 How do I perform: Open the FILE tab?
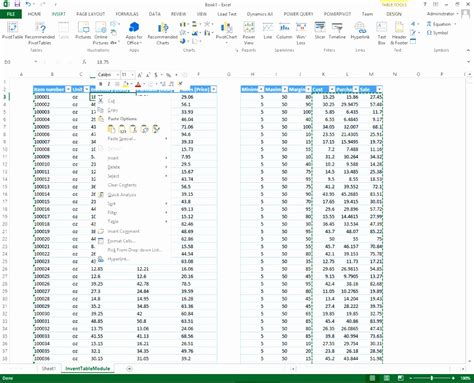coord(11,14)
